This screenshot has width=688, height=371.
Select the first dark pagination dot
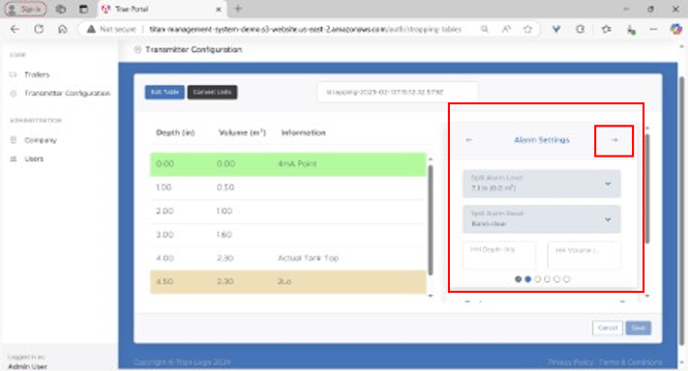(x=518, y=279)
